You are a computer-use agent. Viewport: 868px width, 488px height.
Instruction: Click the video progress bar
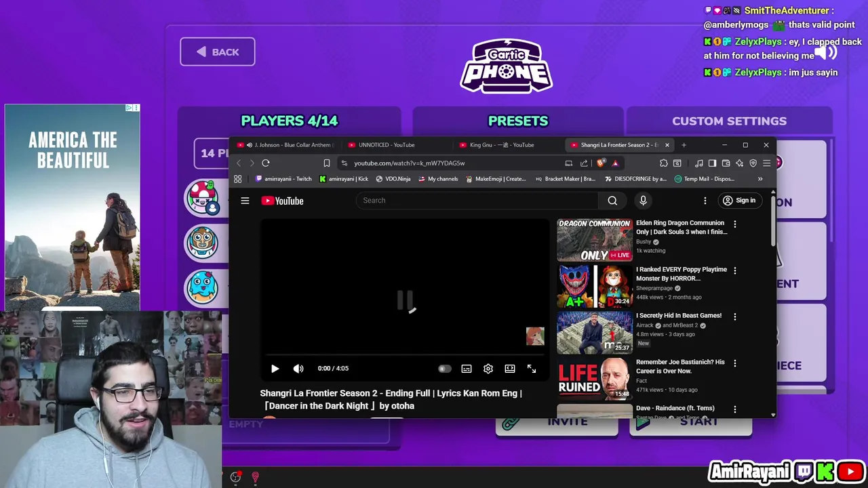pyautogui.click(x=404, y=354)
